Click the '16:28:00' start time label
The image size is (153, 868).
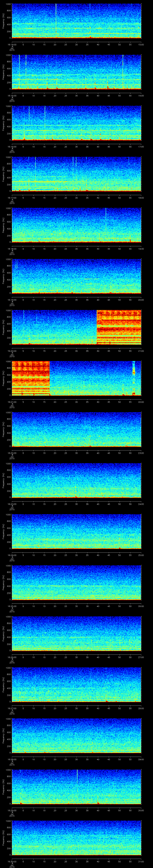tap(12, 759)
